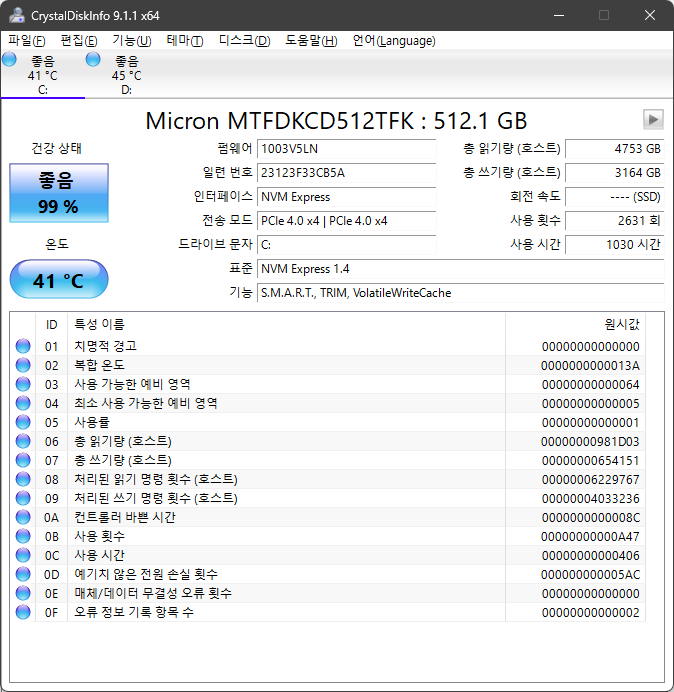Open the 편집(E) menu
674x692 pixels.
tap(79, 41)
